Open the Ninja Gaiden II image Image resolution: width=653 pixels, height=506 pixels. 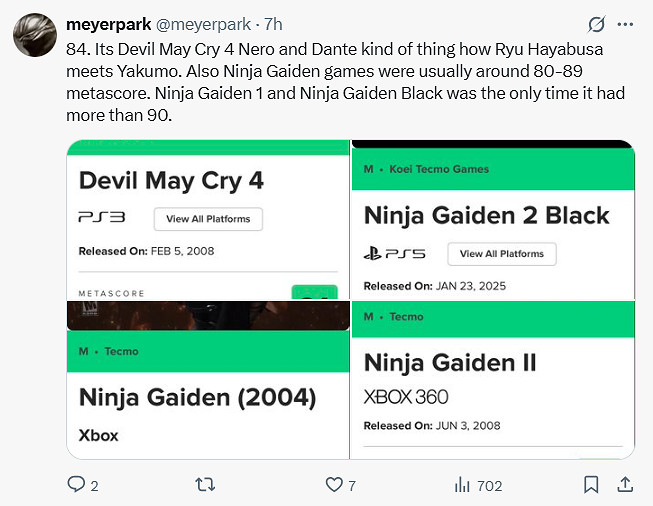point(492,380)
